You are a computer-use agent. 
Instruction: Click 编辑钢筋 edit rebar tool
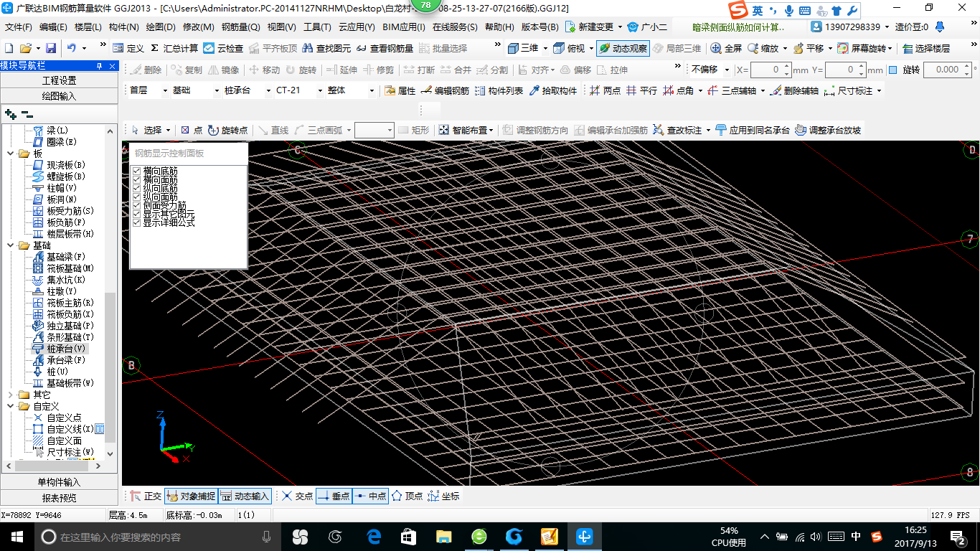(444, 91)
